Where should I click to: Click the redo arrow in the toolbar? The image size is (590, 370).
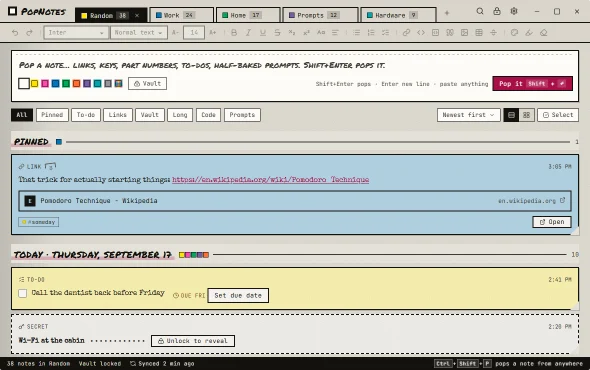[29, 33]
